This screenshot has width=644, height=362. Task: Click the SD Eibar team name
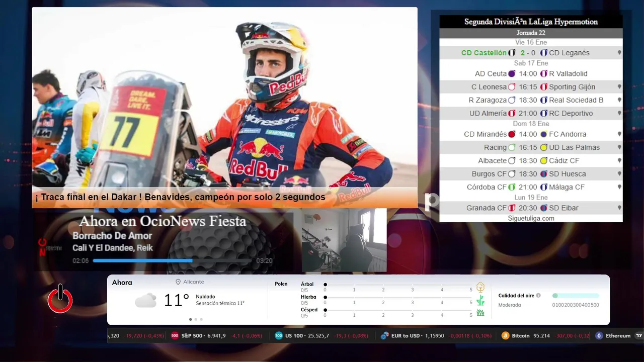pyautogui.click(x=563, y=208)
